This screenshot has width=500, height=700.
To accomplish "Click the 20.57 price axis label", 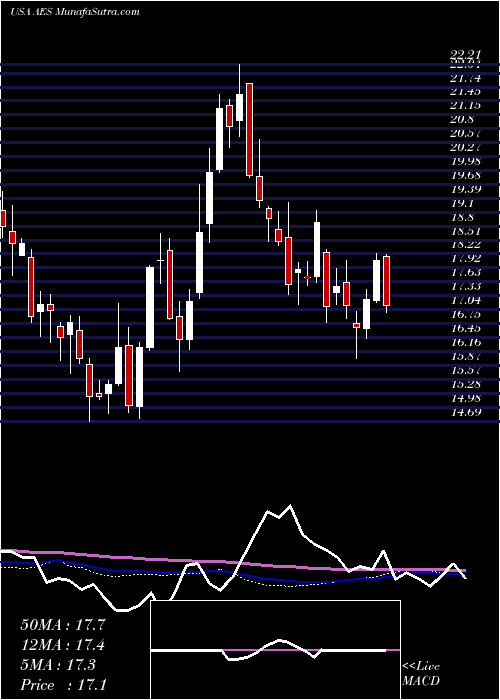I will click(465, 133).
